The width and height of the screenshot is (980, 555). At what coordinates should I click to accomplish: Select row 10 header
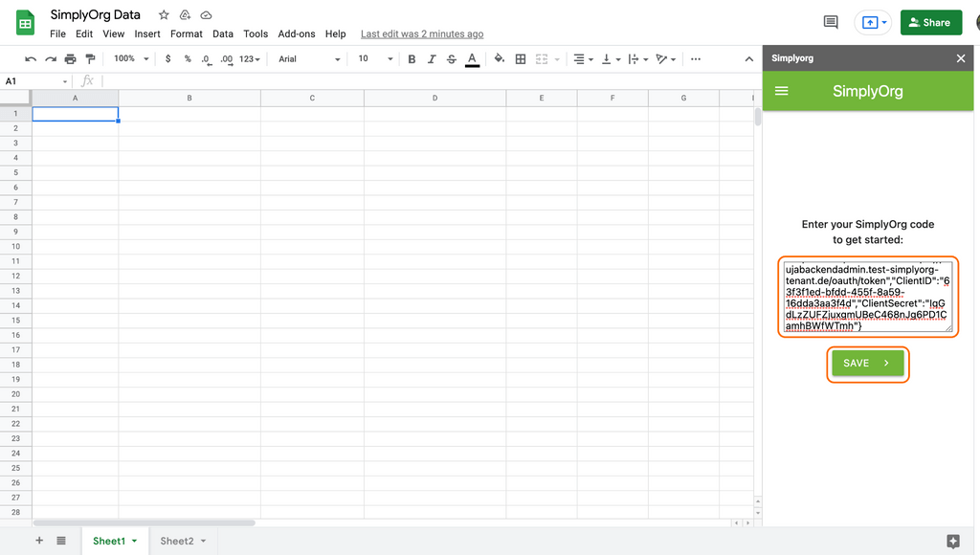[x=15, y=246]
